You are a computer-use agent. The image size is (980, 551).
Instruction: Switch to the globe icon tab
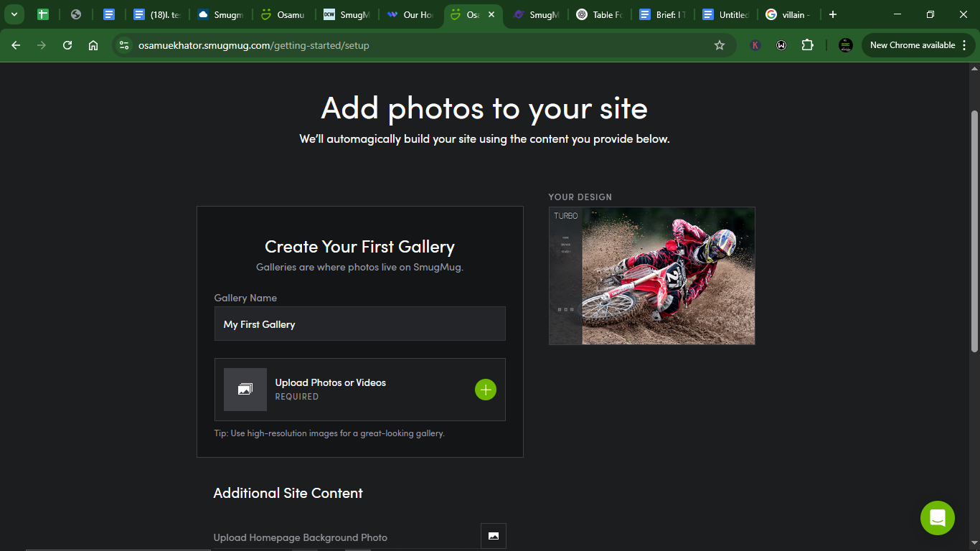point(75,14)
